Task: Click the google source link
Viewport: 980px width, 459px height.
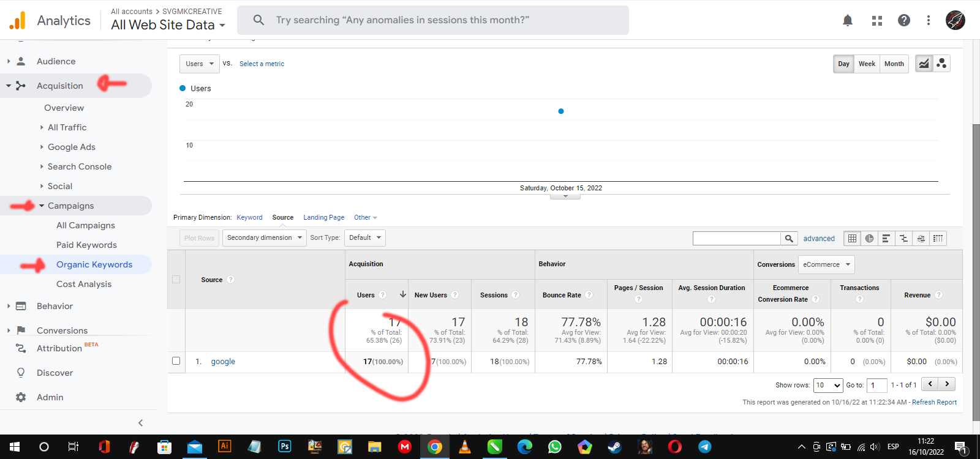Action: pos(223,362)
